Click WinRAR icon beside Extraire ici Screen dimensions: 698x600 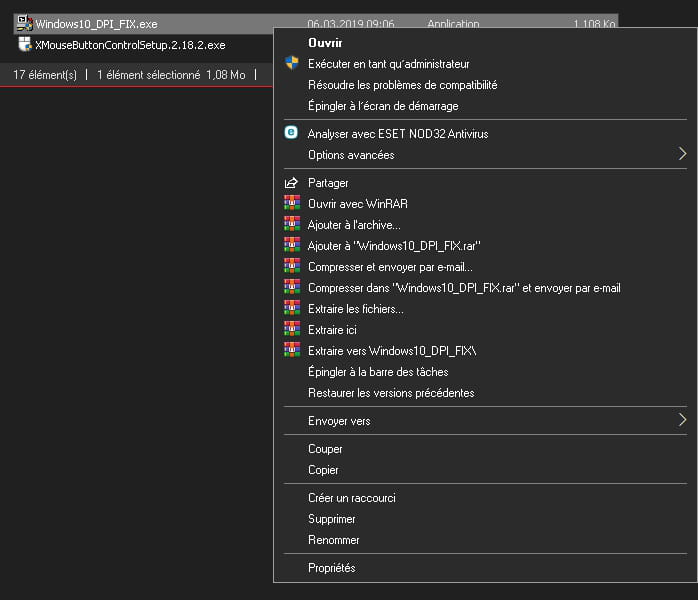(292, 329)
